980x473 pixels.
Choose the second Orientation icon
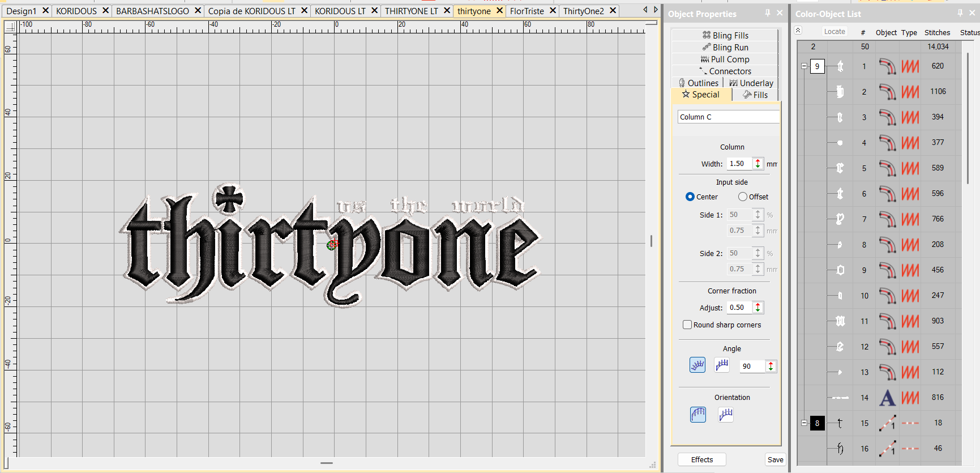coord(726,415)
